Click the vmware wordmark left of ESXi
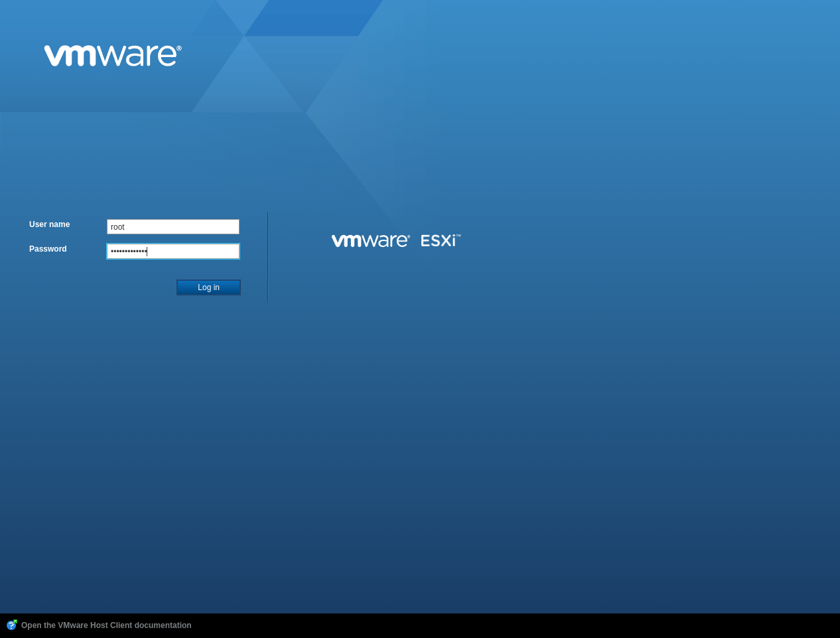The width and height of the screenshot is (840, 638). [370, 240]
